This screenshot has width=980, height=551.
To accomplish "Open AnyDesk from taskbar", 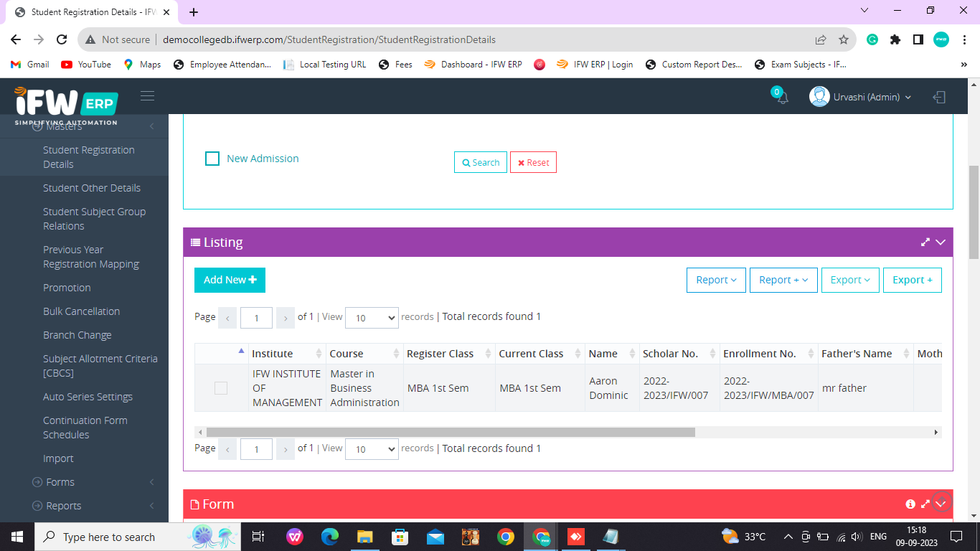I will click(x=576, y=537).
